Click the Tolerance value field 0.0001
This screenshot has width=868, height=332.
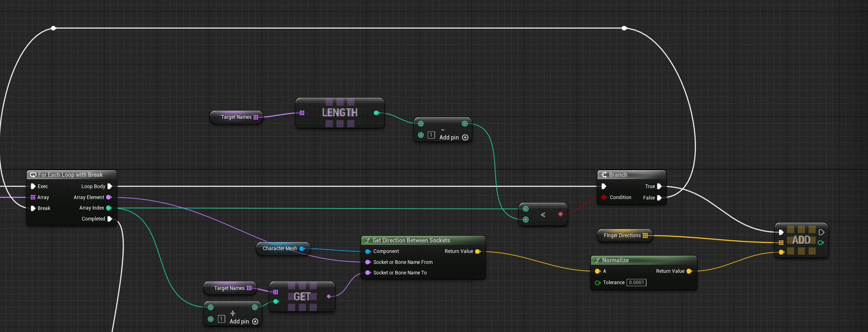(x=636, y=283)
